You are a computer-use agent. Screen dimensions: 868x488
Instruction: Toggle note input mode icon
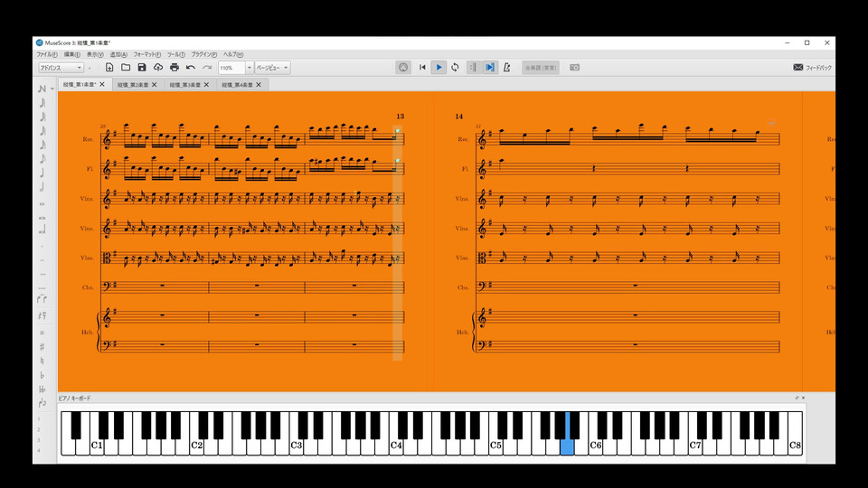[42, 89]
